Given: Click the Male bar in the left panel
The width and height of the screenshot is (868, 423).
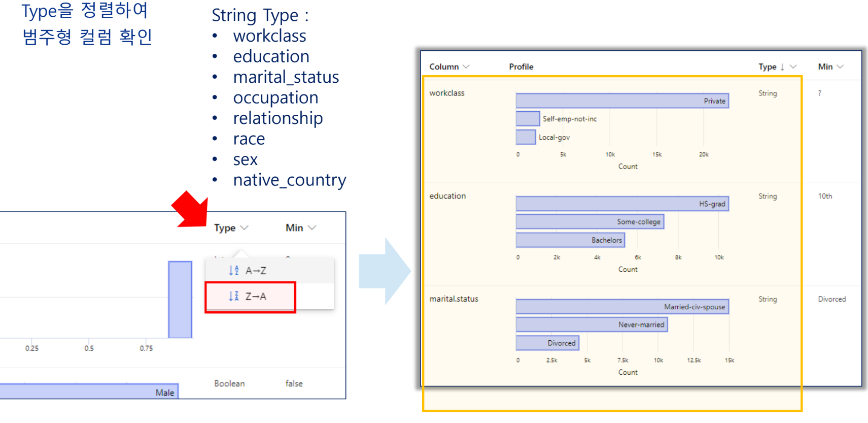Looking at the screenshot, I should 89,392.
